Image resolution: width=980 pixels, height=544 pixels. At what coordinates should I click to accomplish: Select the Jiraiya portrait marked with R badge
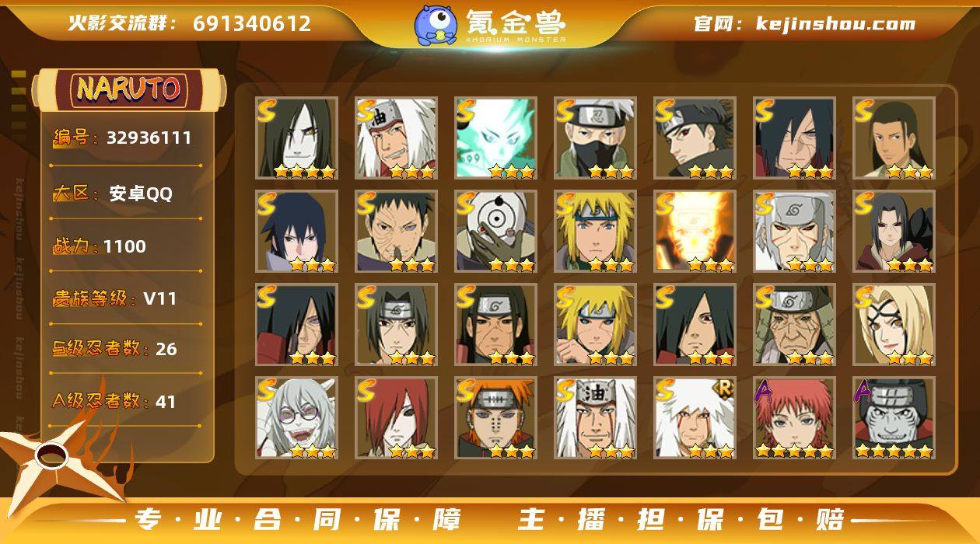click(x=695, y=418)
